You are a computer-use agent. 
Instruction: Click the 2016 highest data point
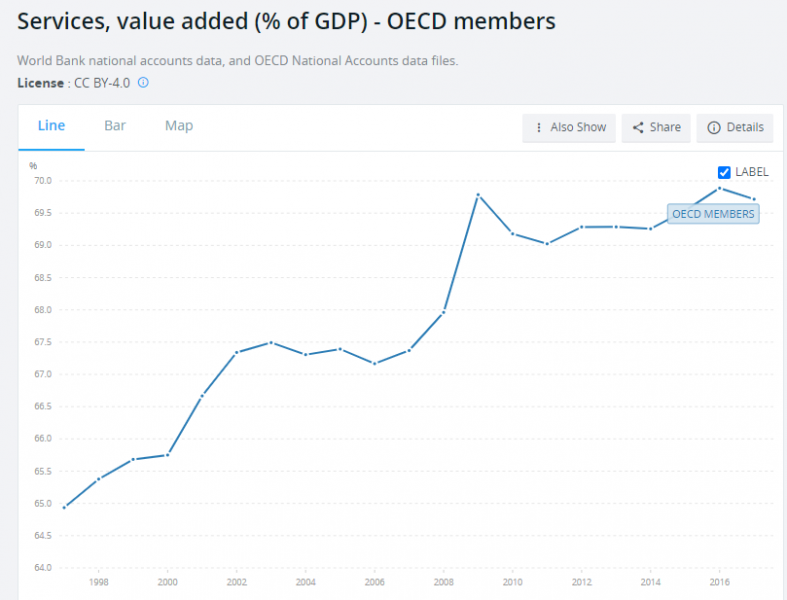pos(719,188)
